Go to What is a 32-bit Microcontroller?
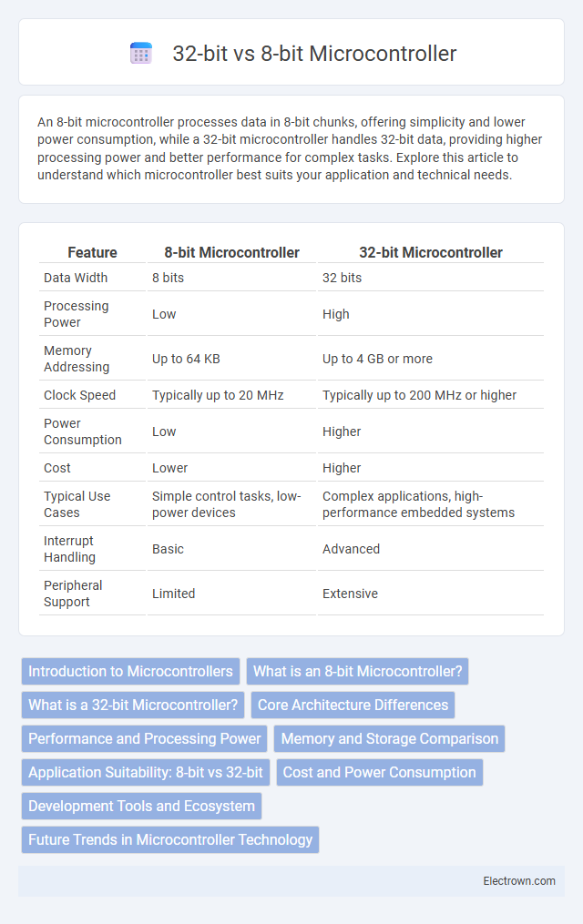Viewport: 583px width, 924px height. (x=133, y=705)
